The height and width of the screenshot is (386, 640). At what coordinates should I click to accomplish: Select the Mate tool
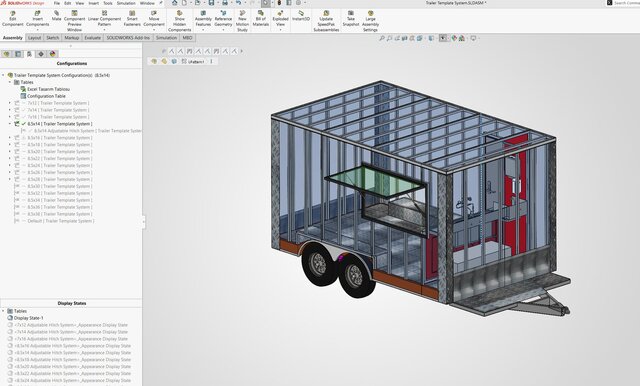click(x=56, y=16)
